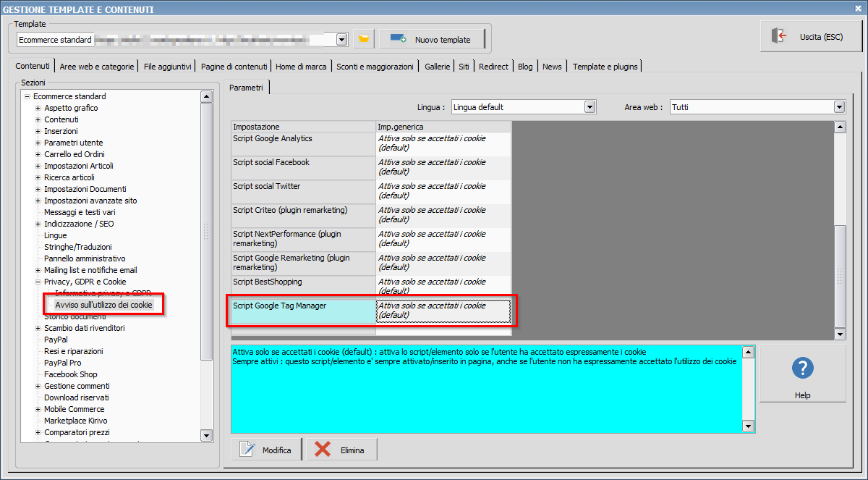Click the Modifica button
Screen dimensions: 868x480
(x=267, y=450)
